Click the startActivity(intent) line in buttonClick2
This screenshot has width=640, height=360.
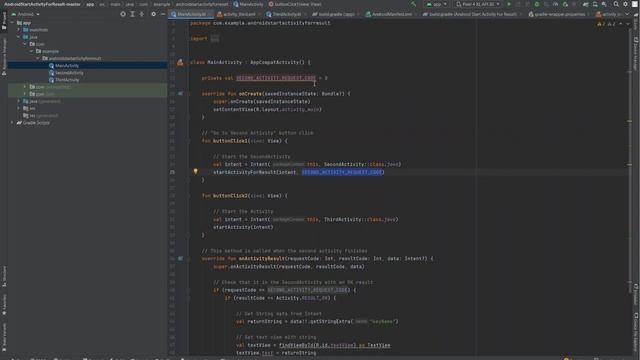coord(243,227)
